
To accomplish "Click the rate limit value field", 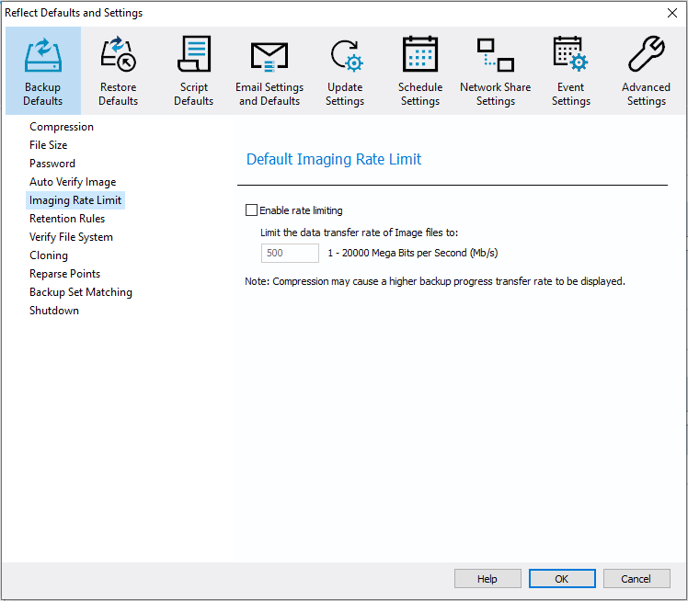I will pos(290,253).
